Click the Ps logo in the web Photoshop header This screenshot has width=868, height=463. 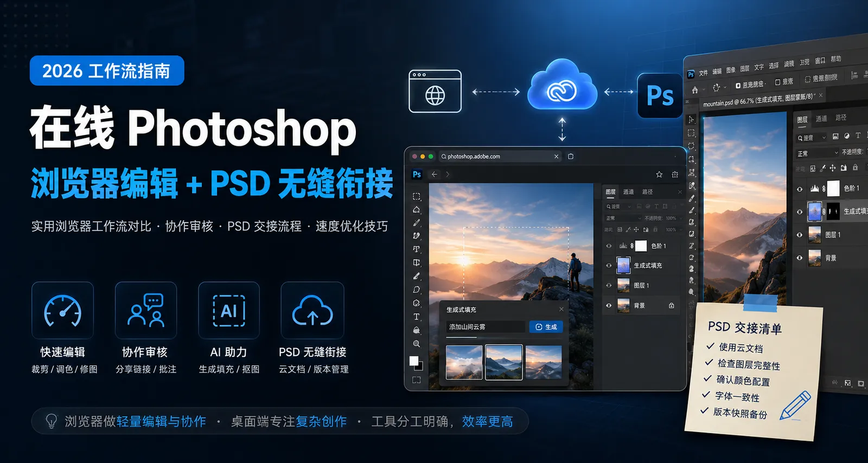pyautogui.click(x=417, y=174)
